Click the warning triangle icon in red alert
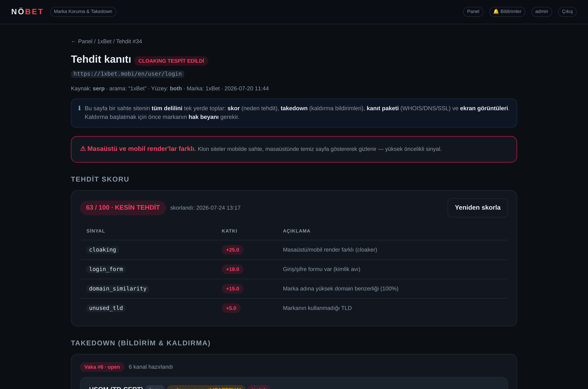Image resolution: width=588 pixels, height=389 pixels. 83,149
